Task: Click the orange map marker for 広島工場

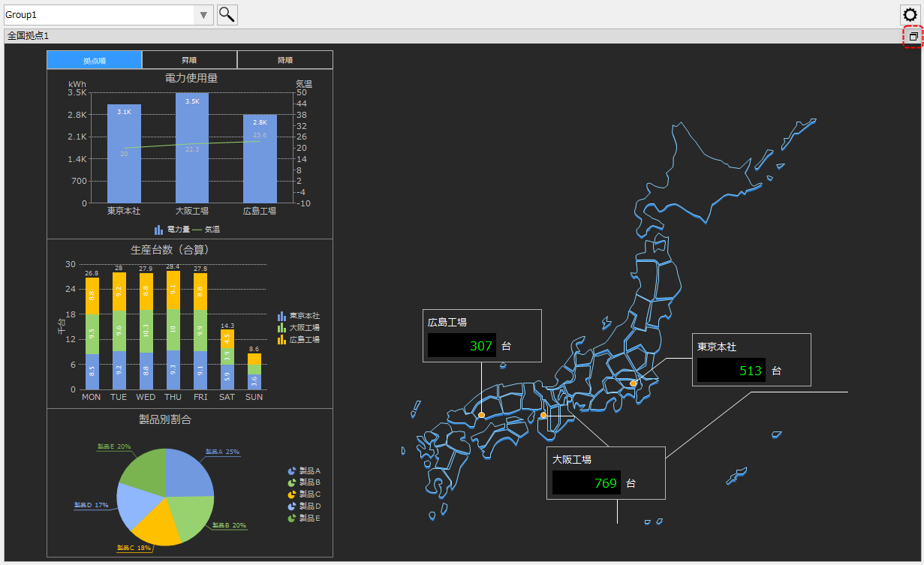Action: click(481, 415)
